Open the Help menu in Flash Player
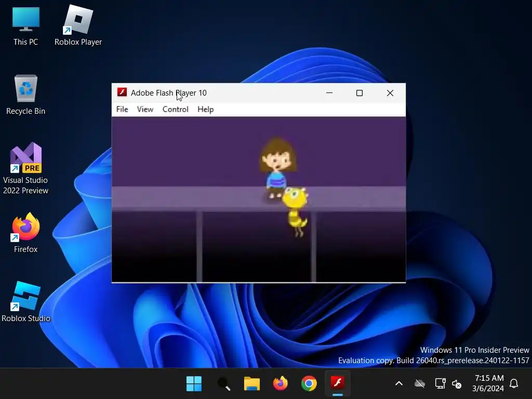Viewport: 532px width, 399px height. pyautogui.click(x=206, y=109)
